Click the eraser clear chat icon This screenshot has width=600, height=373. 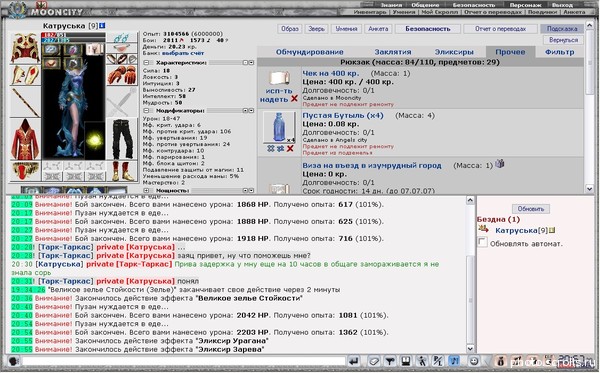click(x=374, y=361)
